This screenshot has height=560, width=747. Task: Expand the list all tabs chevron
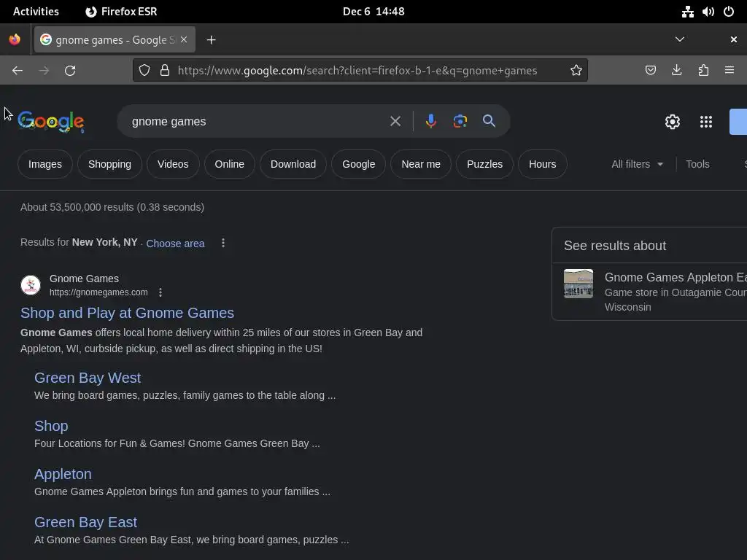pyautogui.click(x=680, y=39)
